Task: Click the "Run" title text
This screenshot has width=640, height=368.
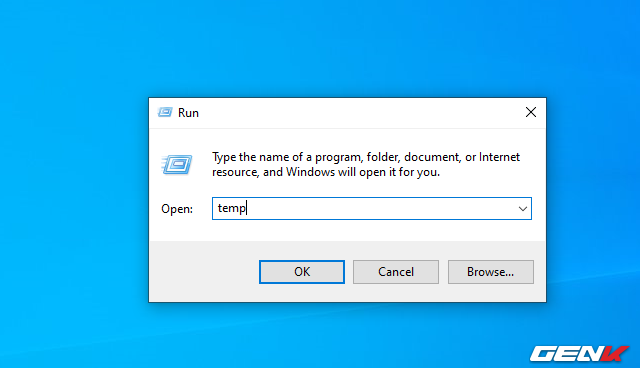Action: tap(188, 113)
